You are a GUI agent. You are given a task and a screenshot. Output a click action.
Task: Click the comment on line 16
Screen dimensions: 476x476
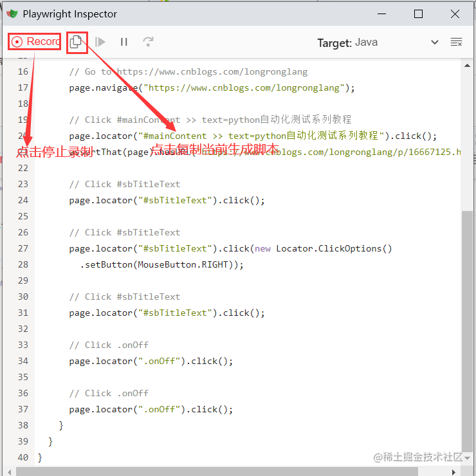coord(188,71)
